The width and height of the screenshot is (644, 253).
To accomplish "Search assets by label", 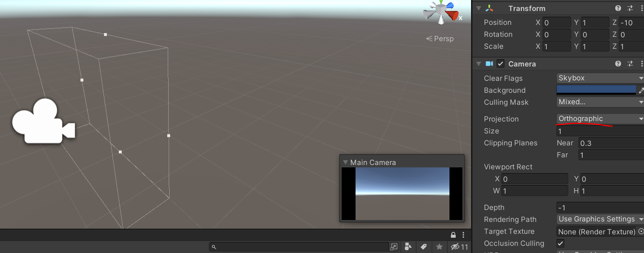I will 424,247.
